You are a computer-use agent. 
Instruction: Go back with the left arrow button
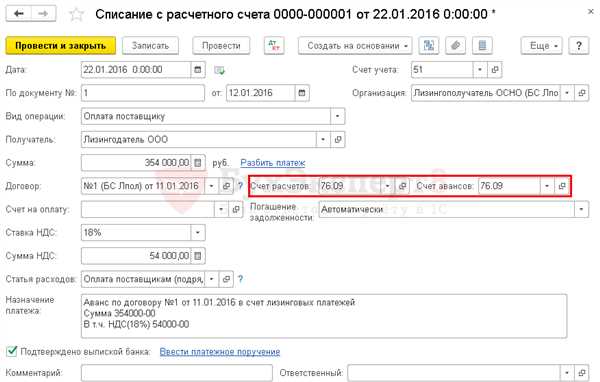pos(18,14)
